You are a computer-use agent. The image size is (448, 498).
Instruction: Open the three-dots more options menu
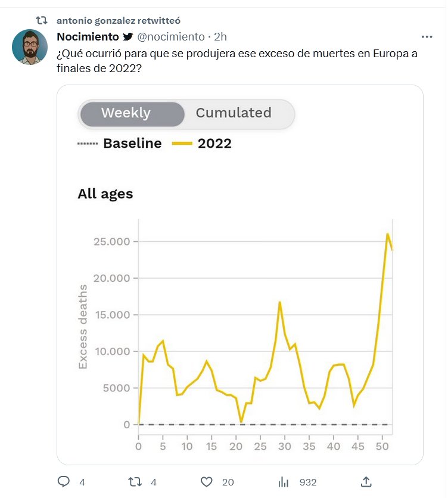427,36
